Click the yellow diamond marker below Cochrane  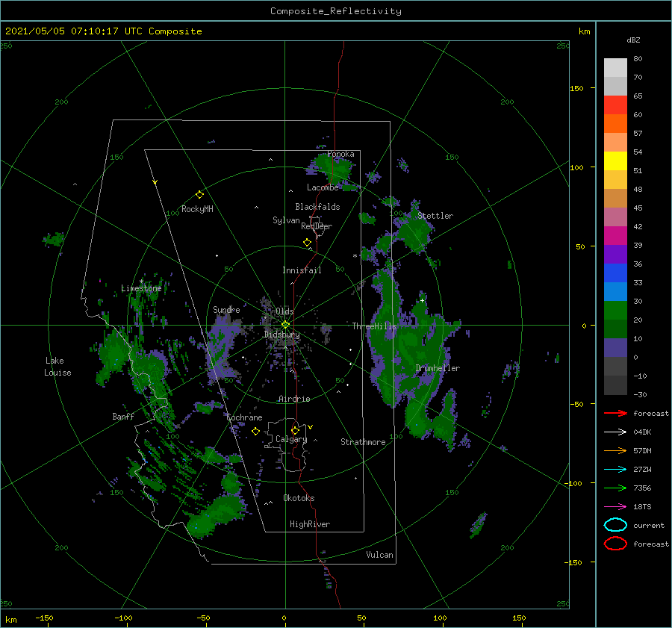click(255, 432)
